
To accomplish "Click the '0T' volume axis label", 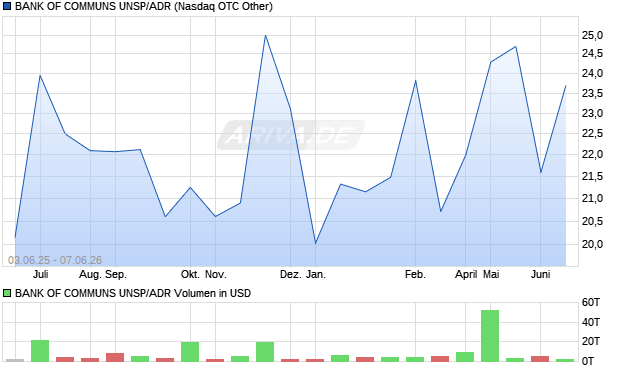I will (588, 361).
